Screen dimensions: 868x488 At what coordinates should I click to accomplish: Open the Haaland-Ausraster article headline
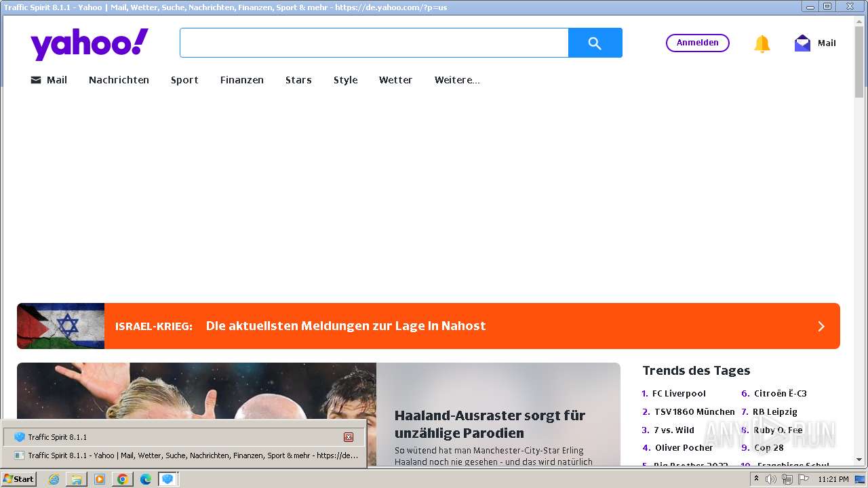click(490, 424)
